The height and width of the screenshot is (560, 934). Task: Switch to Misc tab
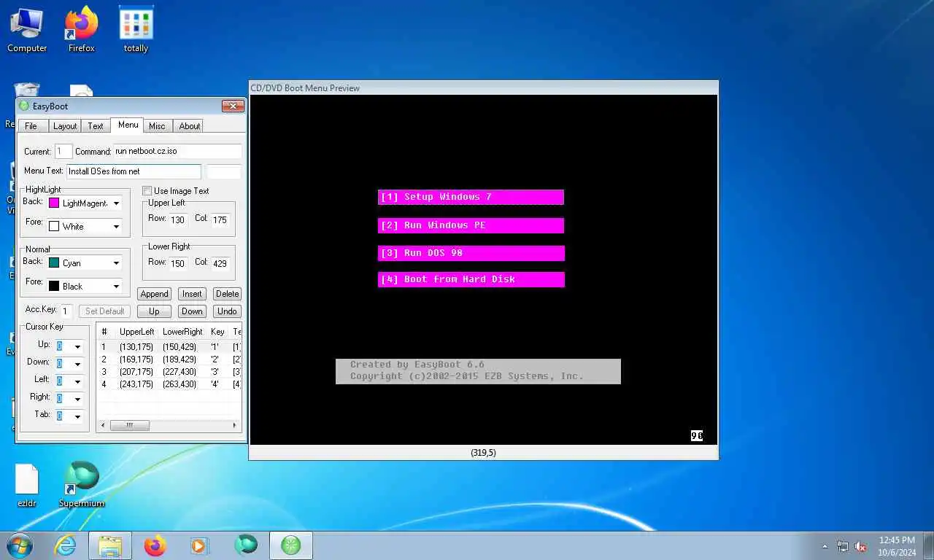tap(157, 126)
